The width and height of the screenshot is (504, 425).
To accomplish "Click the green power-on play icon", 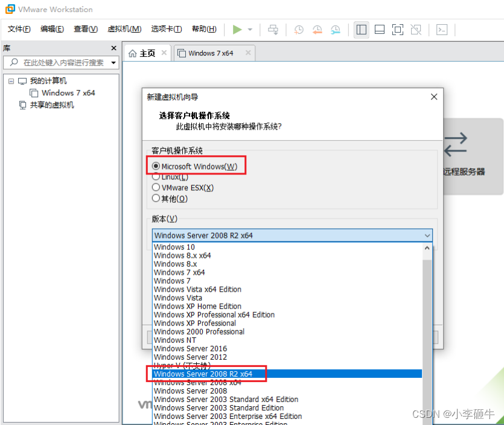I will pos(237,30).
